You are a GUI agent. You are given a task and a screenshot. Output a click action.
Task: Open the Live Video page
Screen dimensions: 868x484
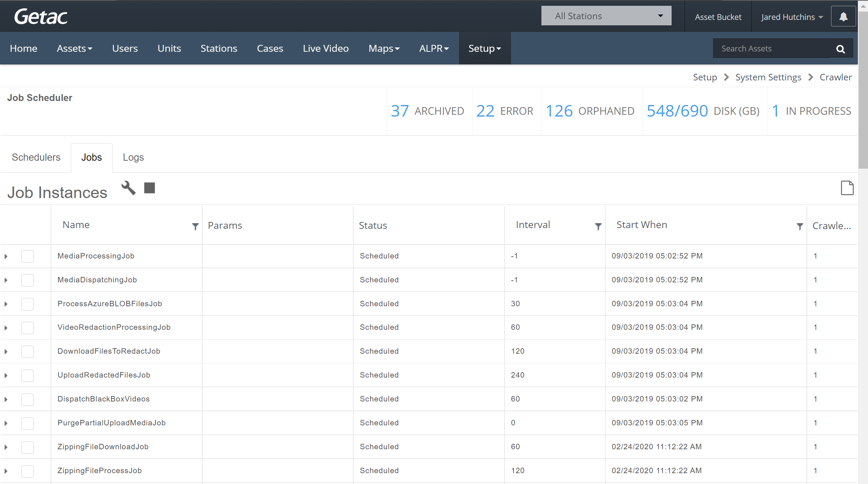coord(325,49)
